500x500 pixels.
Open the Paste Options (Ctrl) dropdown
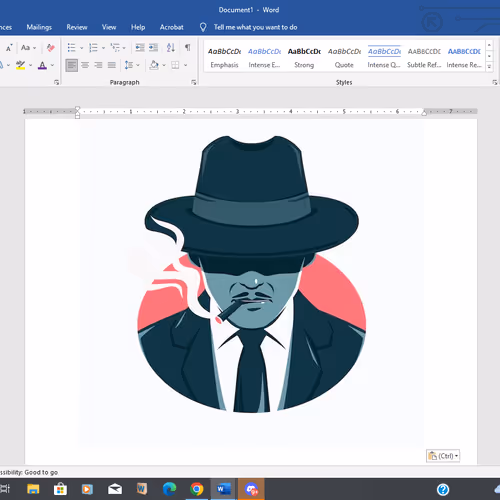click(x=443, y=456)
